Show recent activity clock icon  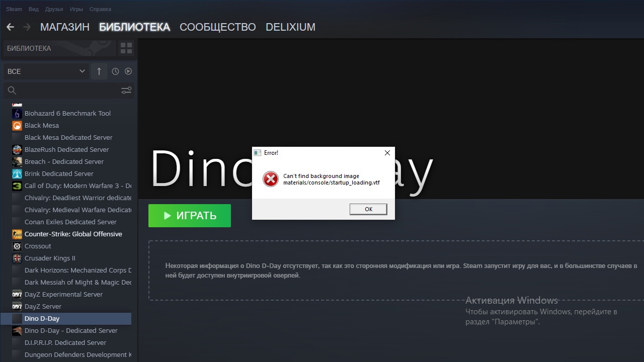click(x=115, y=71)
